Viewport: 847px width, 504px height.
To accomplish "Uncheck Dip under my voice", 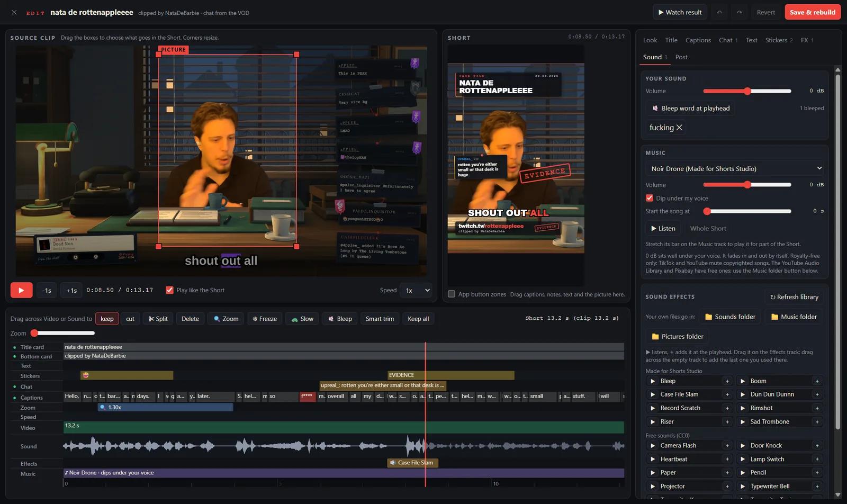I will 650,198.
